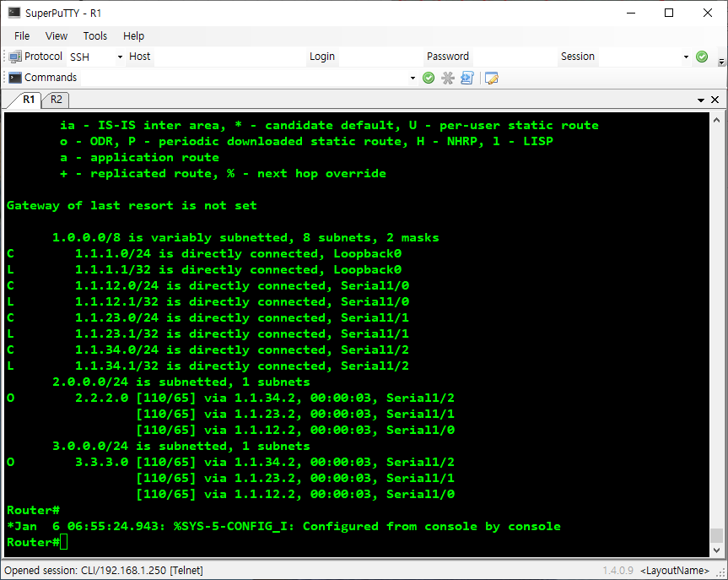Click the %SYS-5-CONFIG_I log message
This screenshot has height=580, width=728.
pyautogui.click(x=283, y=526)
